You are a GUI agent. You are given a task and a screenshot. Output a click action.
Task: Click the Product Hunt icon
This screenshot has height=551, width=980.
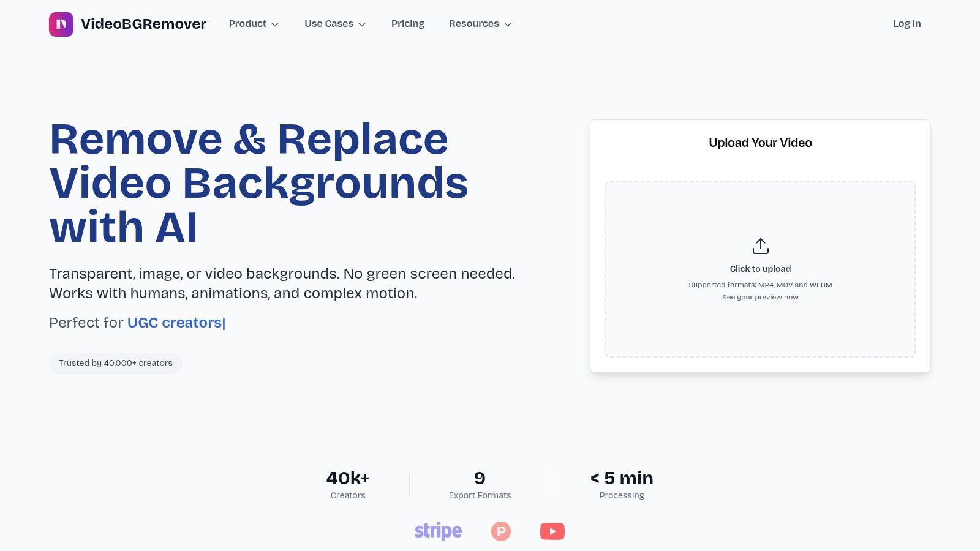500,531
